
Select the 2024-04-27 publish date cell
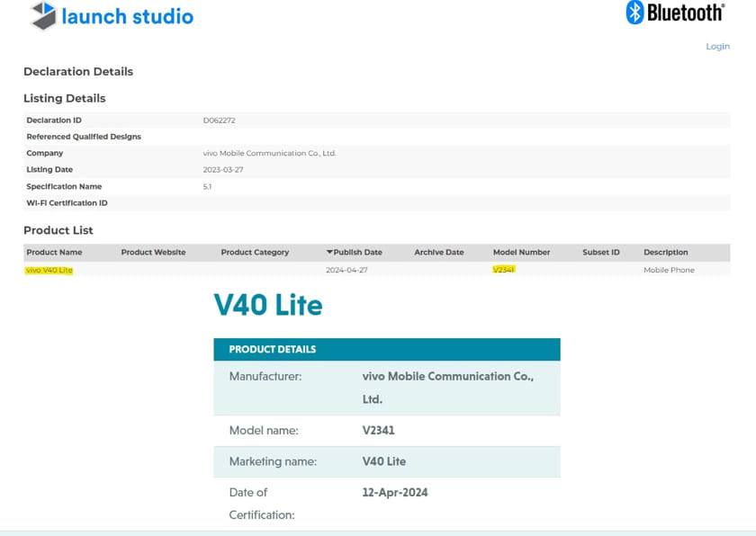tap(346, 270)
